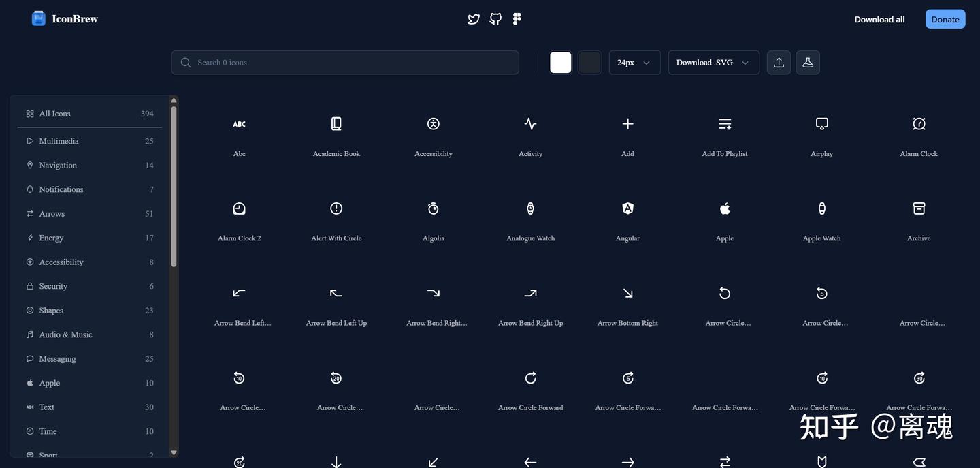Screen dimensions: 980x468
Task: Click the IconBrew logo
Action: [x=65, y=19]
